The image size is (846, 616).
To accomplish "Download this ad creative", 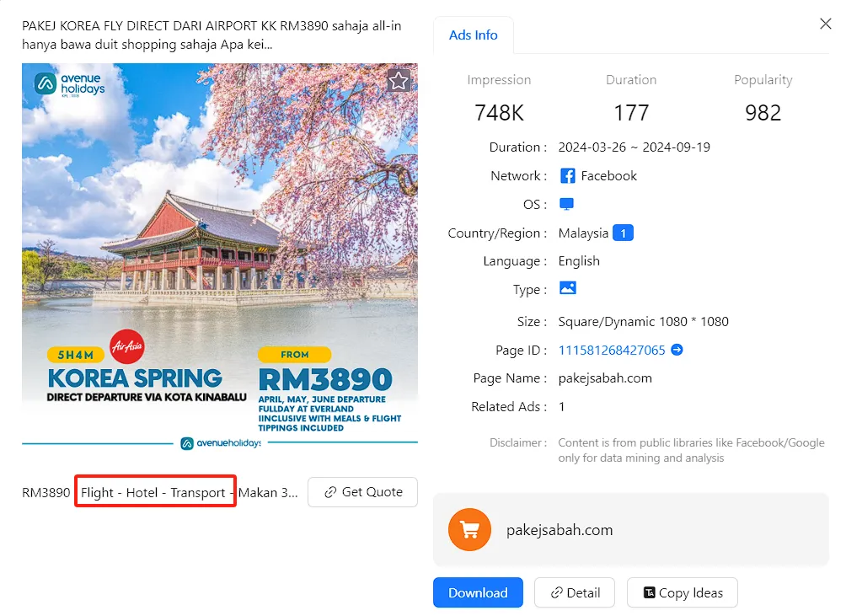I will point(478,592).
